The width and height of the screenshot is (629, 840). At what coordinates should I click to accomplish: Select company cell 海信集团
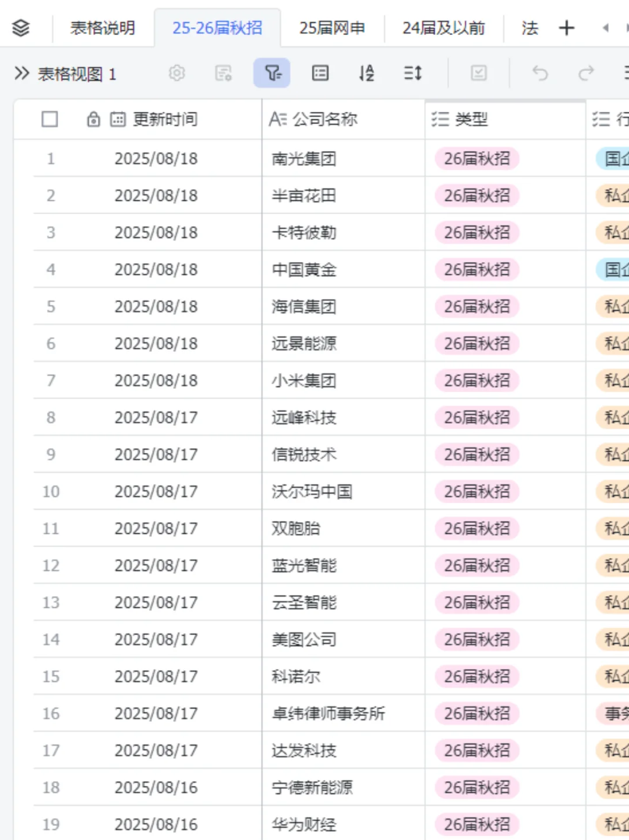[x=344, y=306]
